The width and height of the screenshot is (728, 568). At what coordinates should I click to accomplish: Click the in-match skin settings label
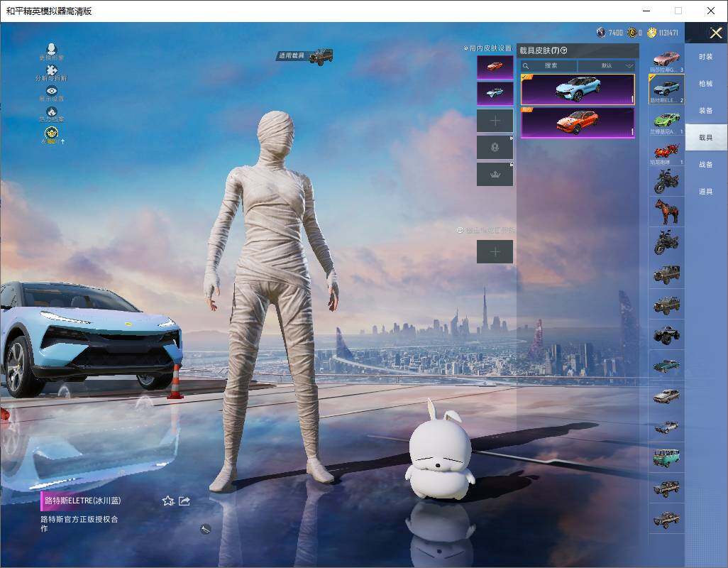(490, 48)
